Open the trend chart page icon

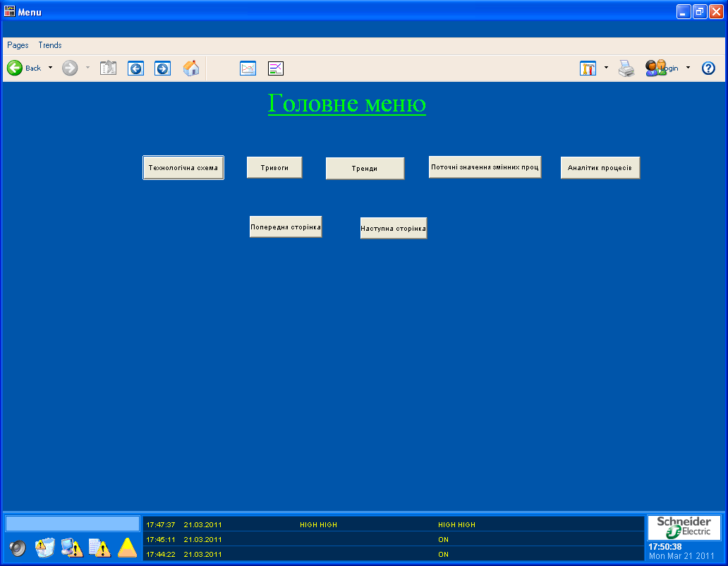point(248,68)
